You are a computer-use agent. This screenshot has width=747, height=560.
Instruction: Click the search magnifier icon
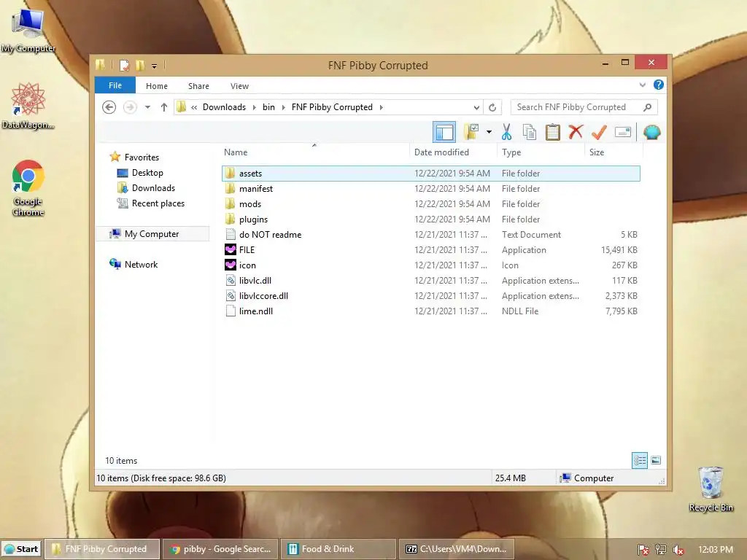pos(648,107)
